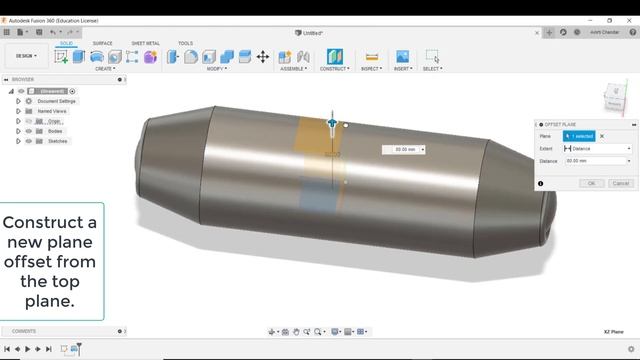Select the Move/Copy tool

[263, 57]
